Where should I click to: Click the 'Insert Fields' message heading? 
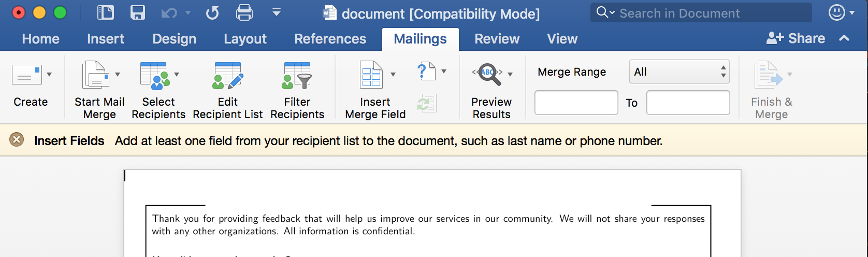(x=69, y=141)
